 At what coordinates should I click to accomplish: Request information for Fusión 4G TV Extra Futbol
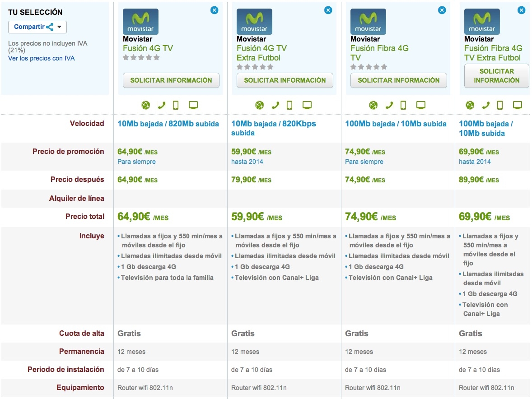[285, 80]
